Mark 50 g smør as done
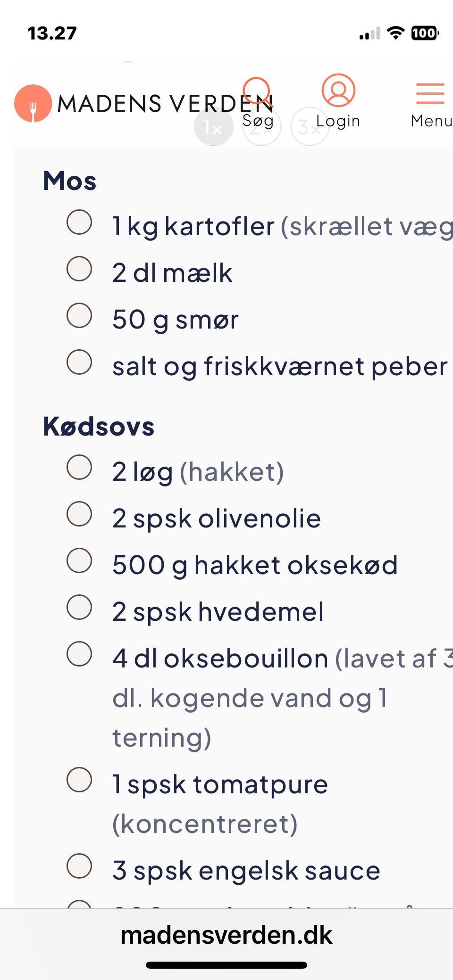Screen dimensions: 453x980 point(79,316)
